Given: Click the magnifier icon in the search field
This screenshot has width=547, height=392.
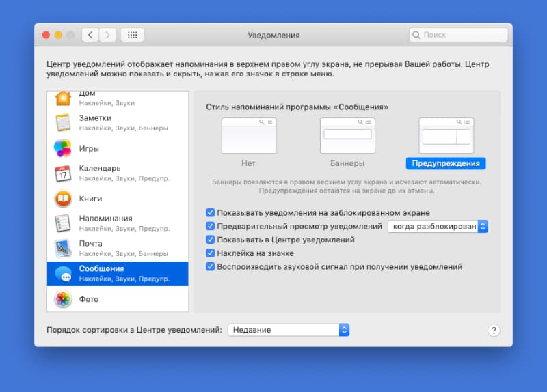Looking at the screenshot, I should click(x=416, y=35).
